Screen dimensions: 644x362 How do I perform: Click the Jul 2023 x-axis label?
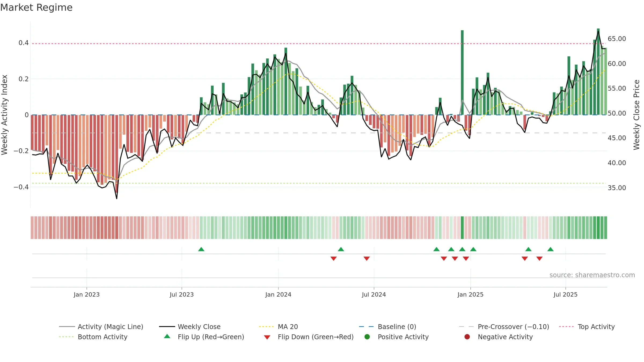[182, 294]
